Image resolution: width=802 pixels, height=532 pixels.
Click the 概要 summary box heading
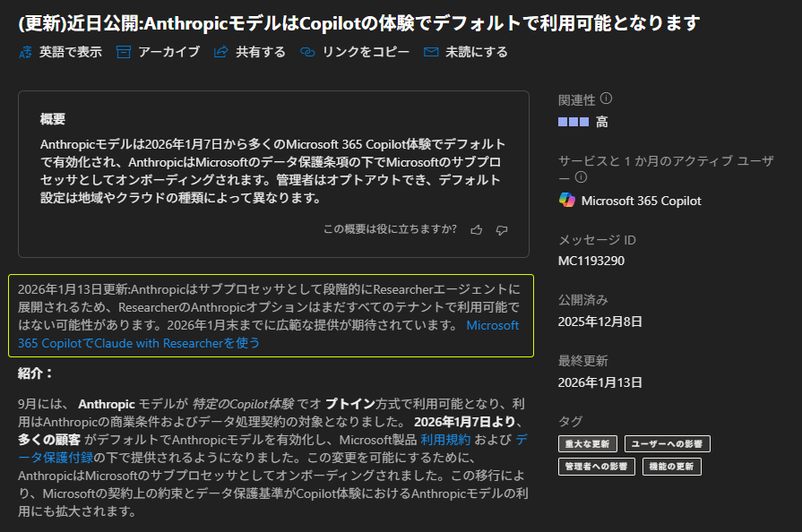[53, 119]
